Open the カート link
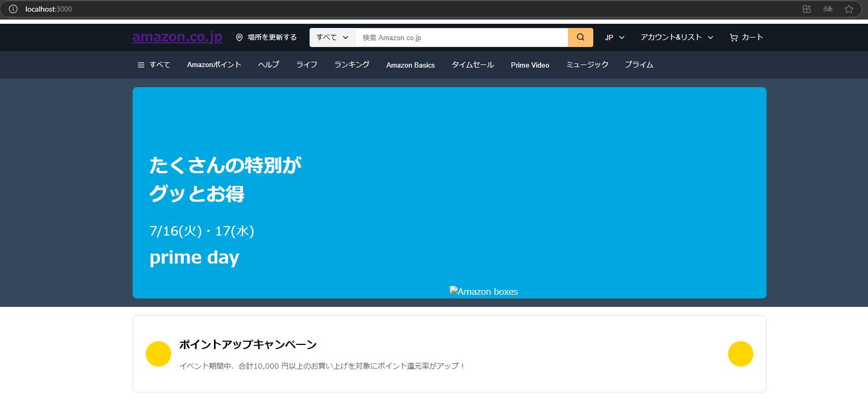The width and height of the screenshot is (868, 403). pos(746,38)
